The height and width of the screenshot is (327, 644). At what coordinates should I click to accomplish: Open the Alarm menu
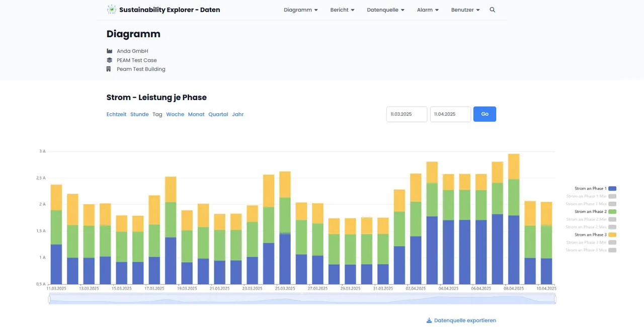pos(428,10)
